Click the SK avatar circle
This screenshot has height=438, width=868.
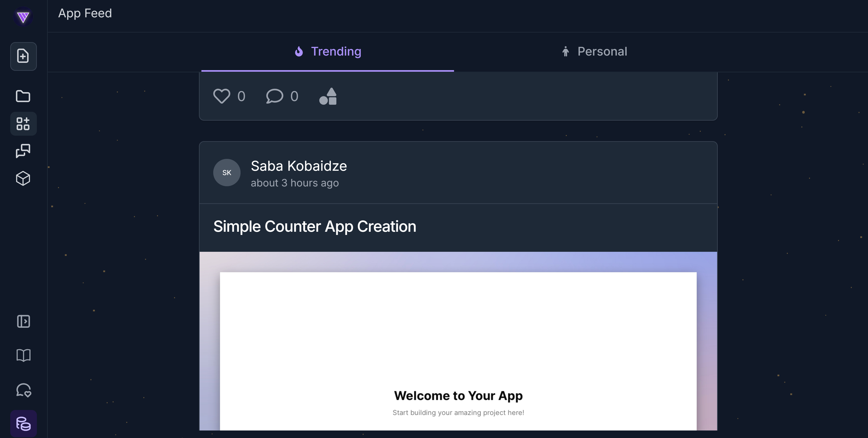pos(227,173)
